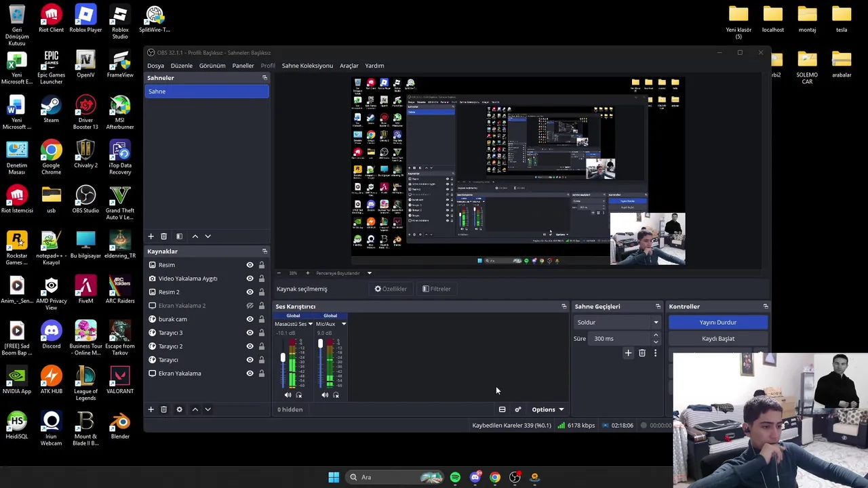Open the Araçlar menu
Screen dimensions: 868x488
[x=349, y=66]
